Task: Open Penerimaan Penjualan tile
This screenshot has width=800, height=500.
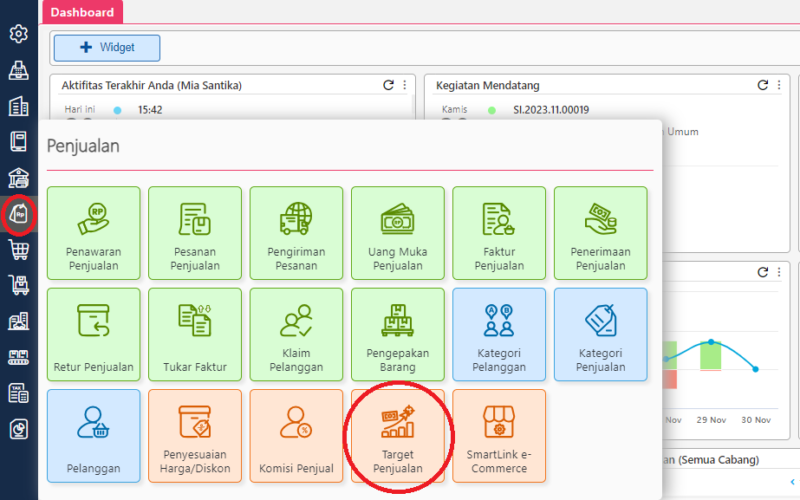Action: (600, 233)
